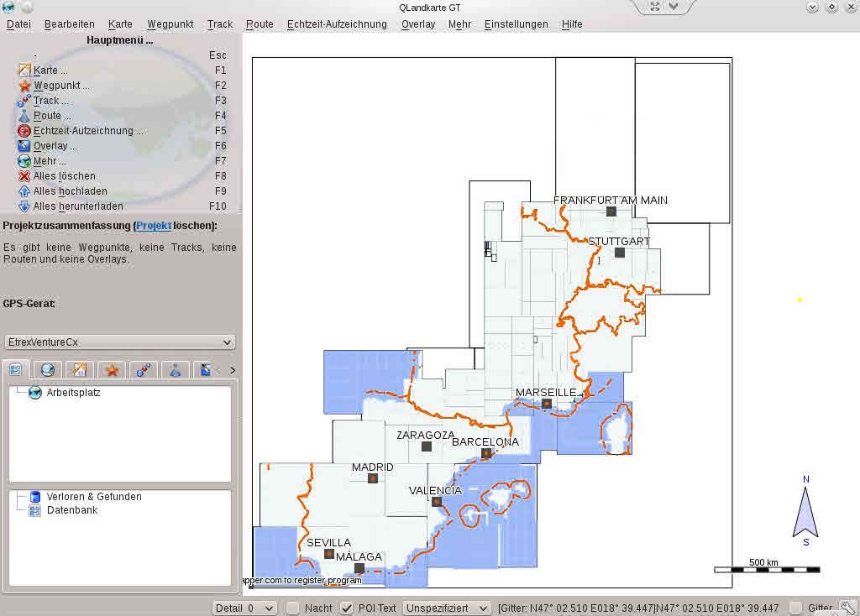Open the Echtzeit-Aufzeichnung menu
The image size is (860, 616).
point(339,24)
